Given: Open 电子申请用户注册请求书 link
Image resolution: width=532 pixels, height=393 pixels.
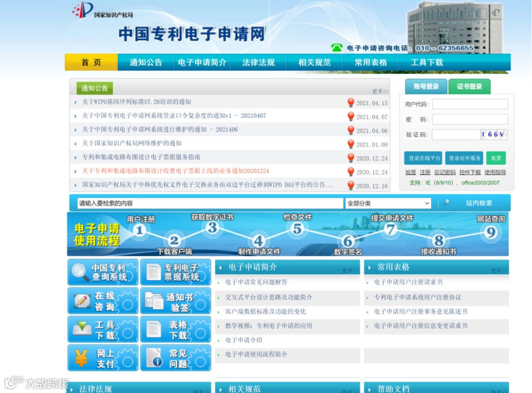Looking at the screenshot, I should click(408, 282).
